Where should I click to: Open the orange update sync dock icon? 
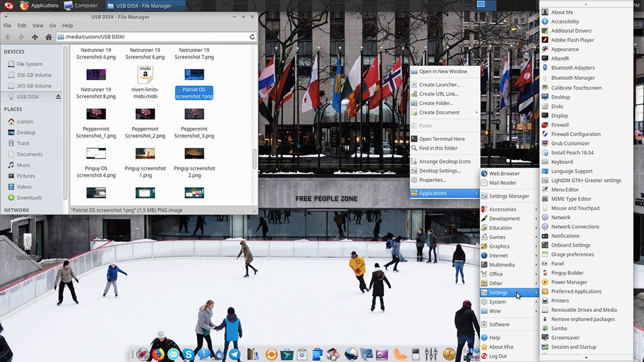point(271,354)
